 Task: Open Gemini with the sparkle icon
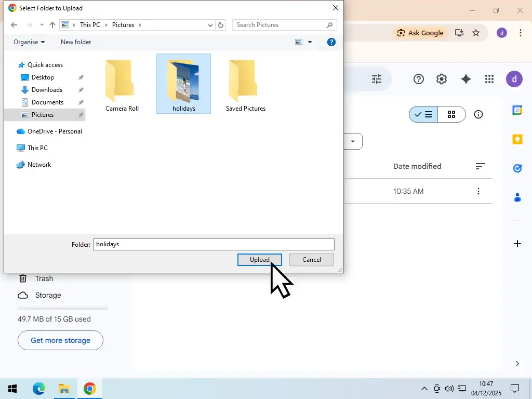point(465,79)
